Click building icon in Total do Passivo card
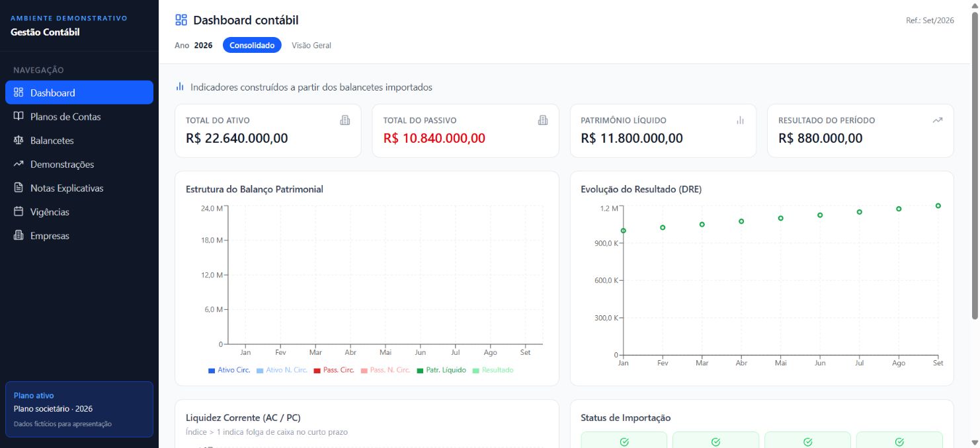Screen dimensions: 980x448 [x=543, y=120]
